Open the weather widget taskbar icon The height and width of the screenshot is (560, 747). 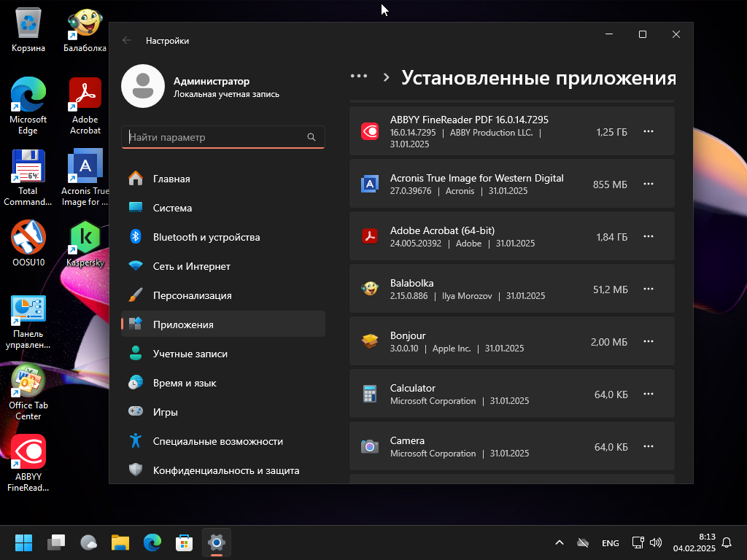pos(88,542)
